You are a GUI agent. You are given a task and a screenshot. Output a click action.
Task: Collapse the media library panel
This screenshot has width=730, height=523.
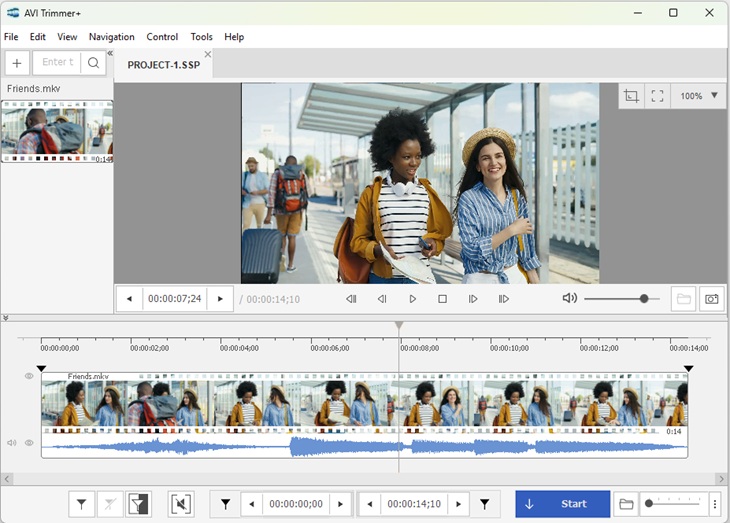tap(110, 53)
